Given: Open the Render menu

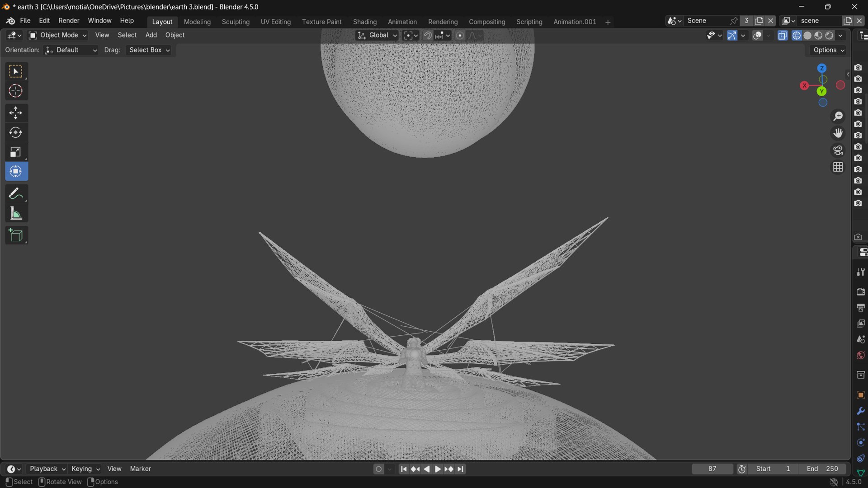Looking at the screenshot, I should pos(69,21).
